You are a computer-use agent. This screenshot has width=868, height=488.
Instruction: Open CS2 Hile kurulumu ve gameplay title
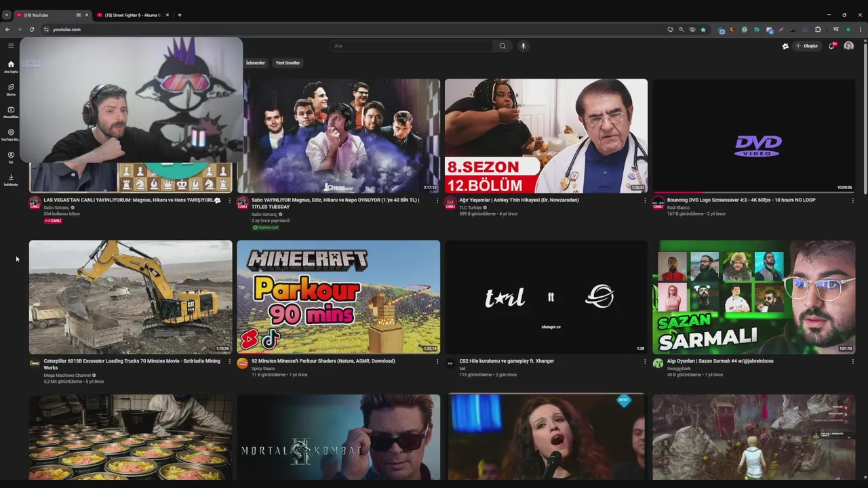pyautogui.click(x=507, y=361)
